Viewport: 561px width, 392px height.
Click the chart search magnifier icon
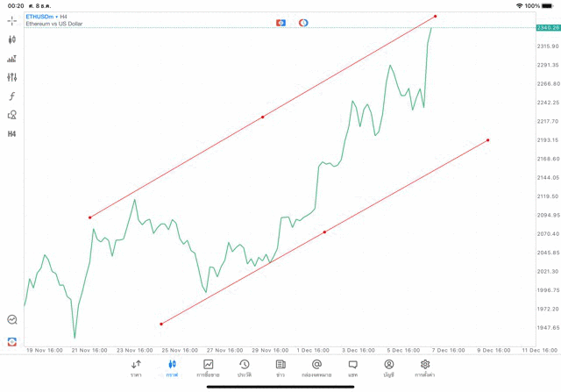pyautogui.click(x=12, y=320)
